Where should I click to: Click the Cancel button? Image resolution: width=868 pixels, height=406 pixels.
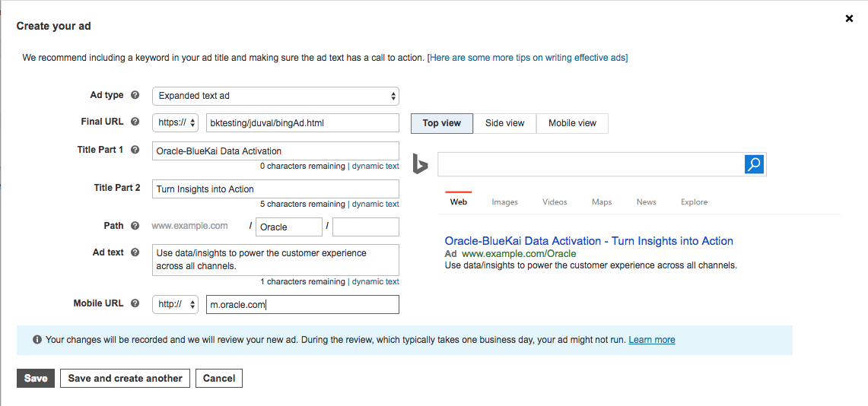click(219, 379)
